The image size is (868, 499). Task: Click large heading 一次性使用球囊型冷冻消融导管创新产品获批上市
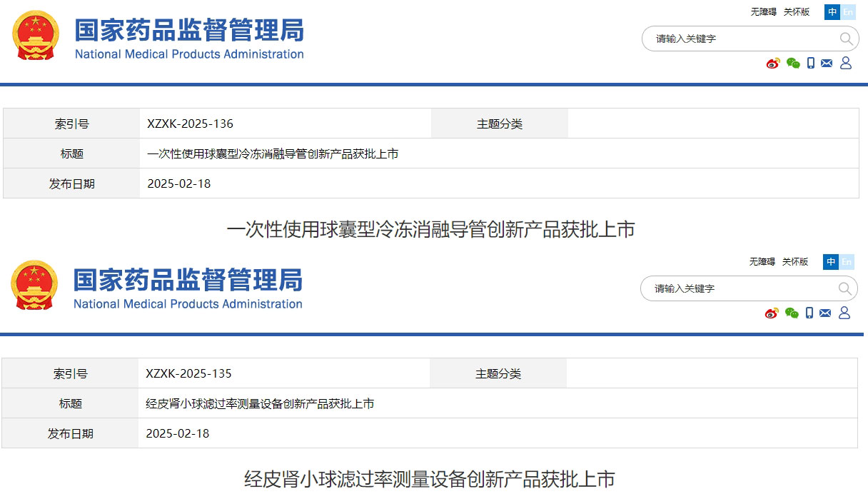click(x=430, y=229)
